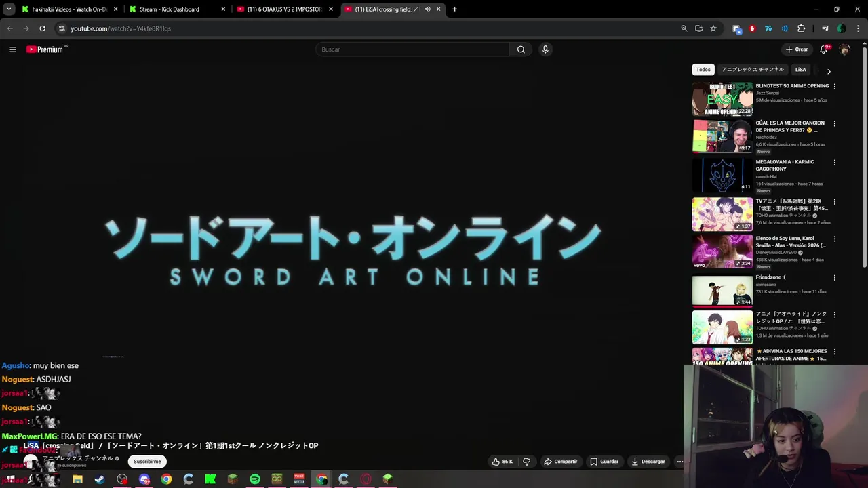Click the 7TV extension icon
868x488 pixels.
768,28
